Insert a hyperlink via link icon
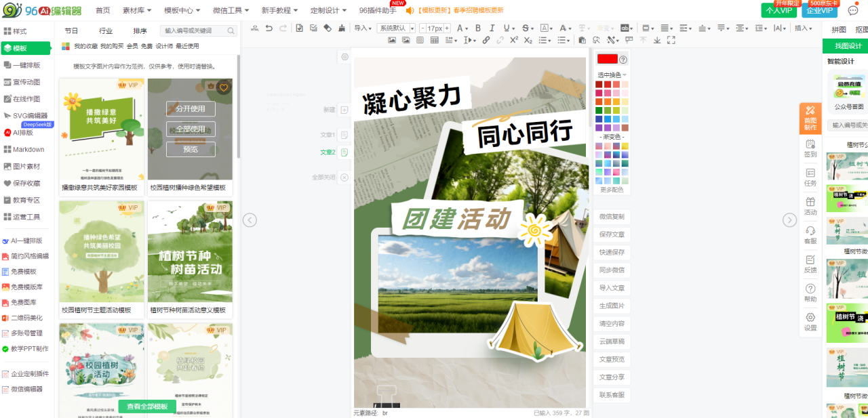 [486, 40]
